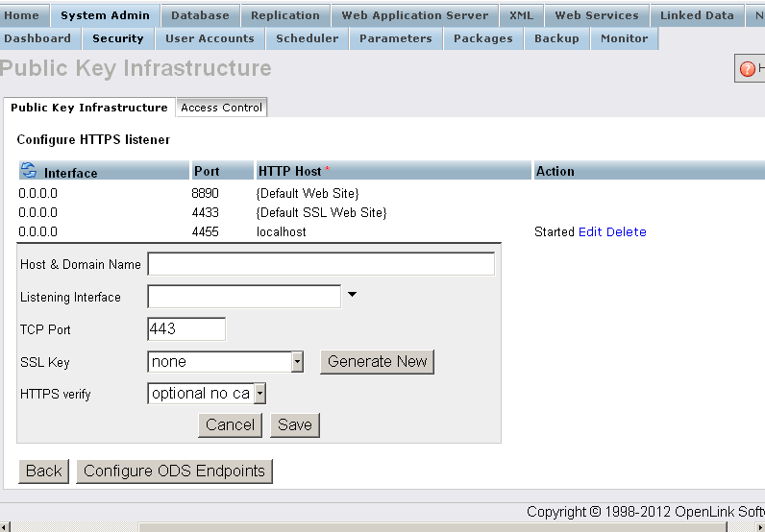Open the Database menu tab

(200, 15)
